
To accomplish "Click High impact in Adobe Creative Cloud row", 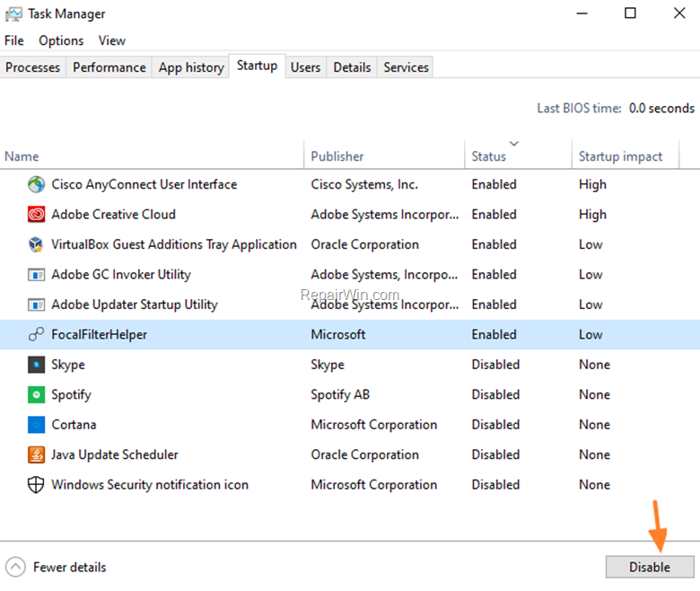I will click(x=592, y=215).
